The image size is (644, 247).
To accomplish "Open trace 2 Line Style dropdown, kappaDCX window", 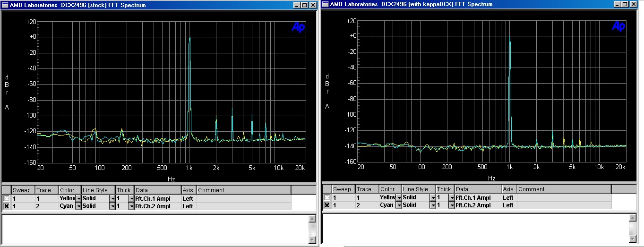I will [433, 205].
